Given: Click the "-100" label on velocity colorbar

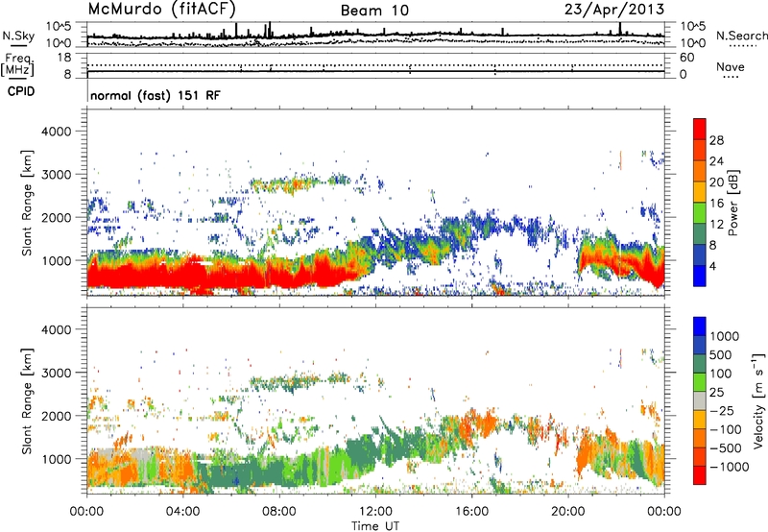Looking at the screenshot, I should (x=725, y=429).
